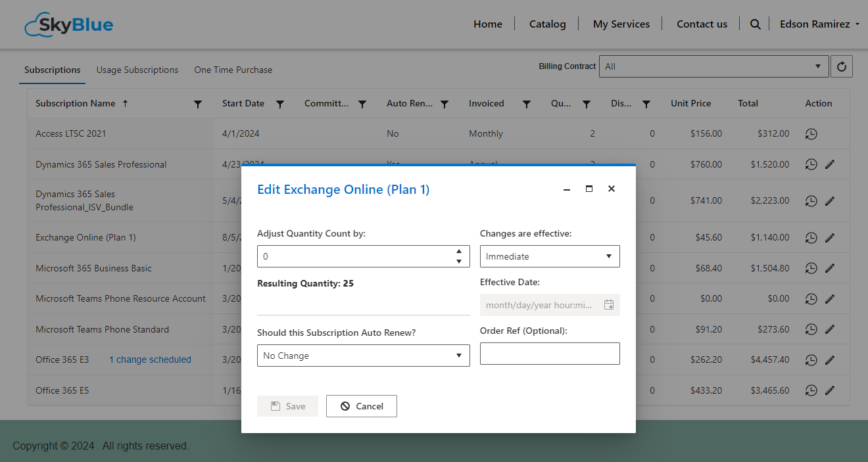Viewport: 868px width, 462px height.
Task: Click the Subscription Name filter icon
Action: click(198, 104)
